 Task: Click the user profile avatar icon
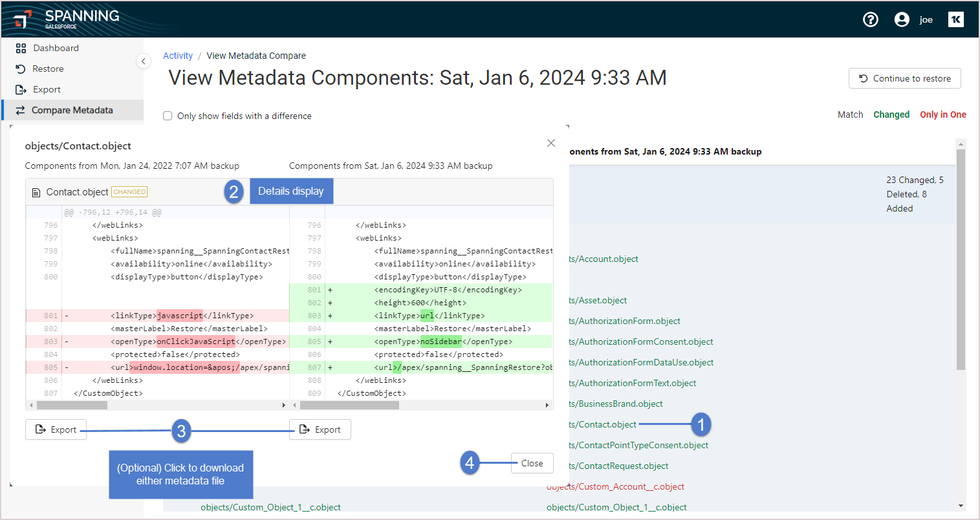coord(902,19)
